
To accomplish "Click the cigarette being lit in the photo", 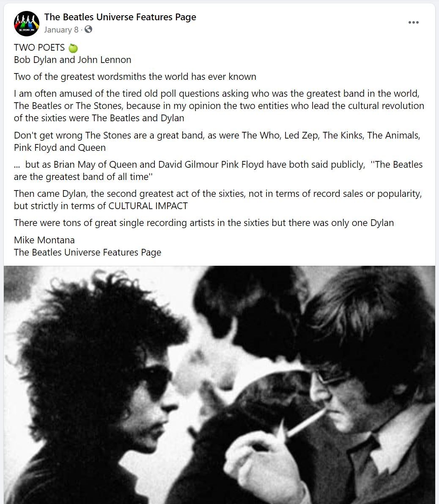I will [305, 423].
